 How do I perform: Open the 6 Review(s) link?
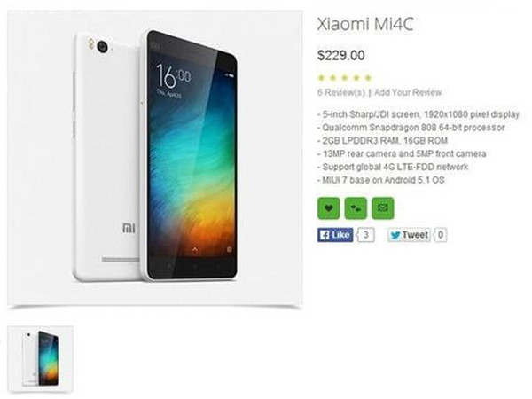341,92
